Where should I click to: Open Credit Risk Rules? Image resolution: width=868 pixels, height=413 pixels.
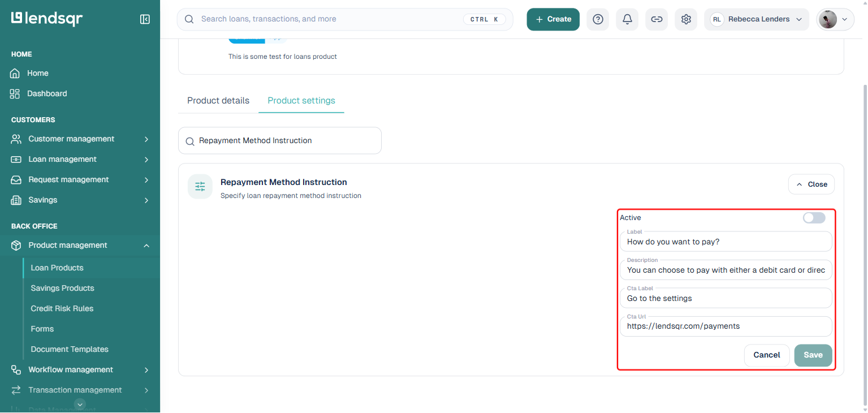tap(62, 309)
